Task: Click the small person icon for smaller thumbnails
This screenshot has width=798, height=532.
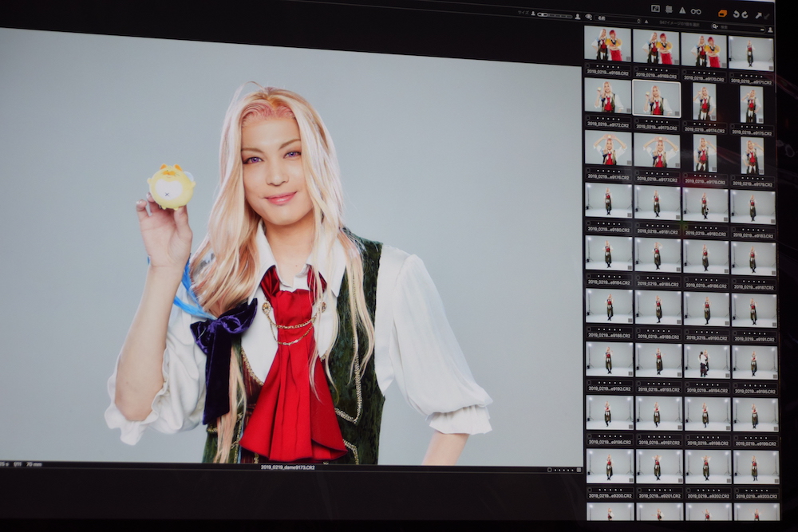Action: pos(533,14)
